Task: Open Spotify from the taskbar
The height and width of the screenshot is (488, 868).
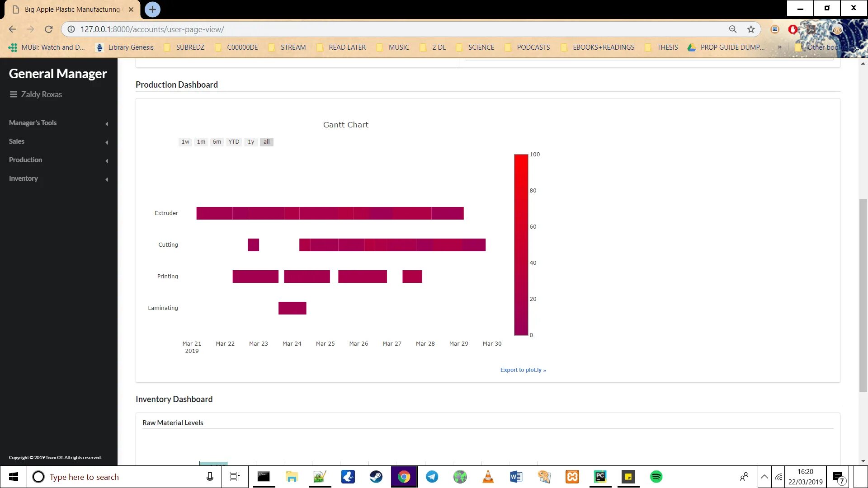Action: point(656,477)
